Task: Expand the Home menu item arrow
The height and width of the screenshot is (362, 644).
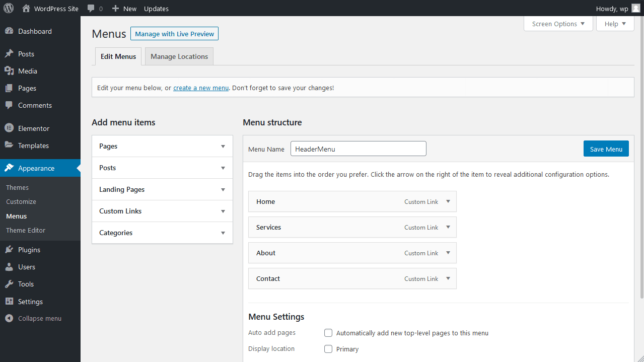Action: (448, 201)
